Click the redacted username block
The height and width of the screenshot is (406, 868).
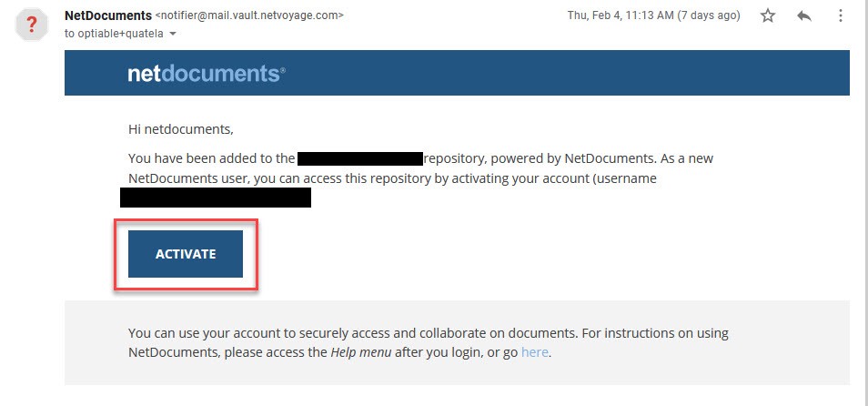click(216, 198)
